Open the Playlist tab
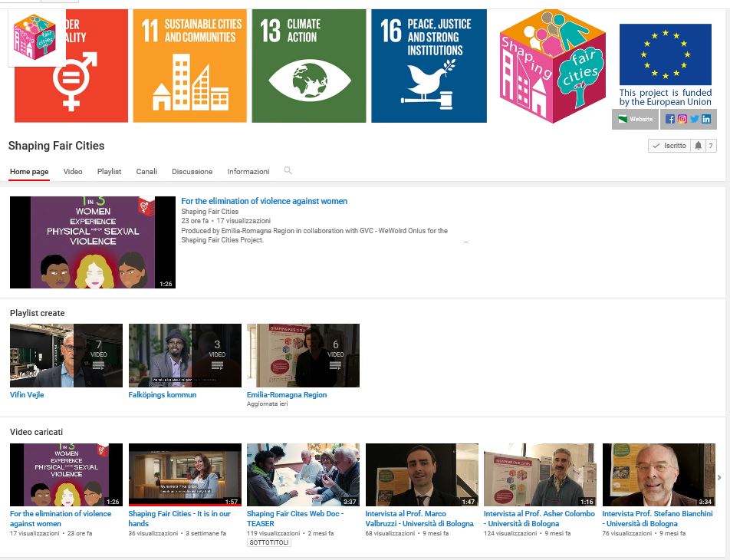This screenshot has height=560, width=730. [109, 172]
